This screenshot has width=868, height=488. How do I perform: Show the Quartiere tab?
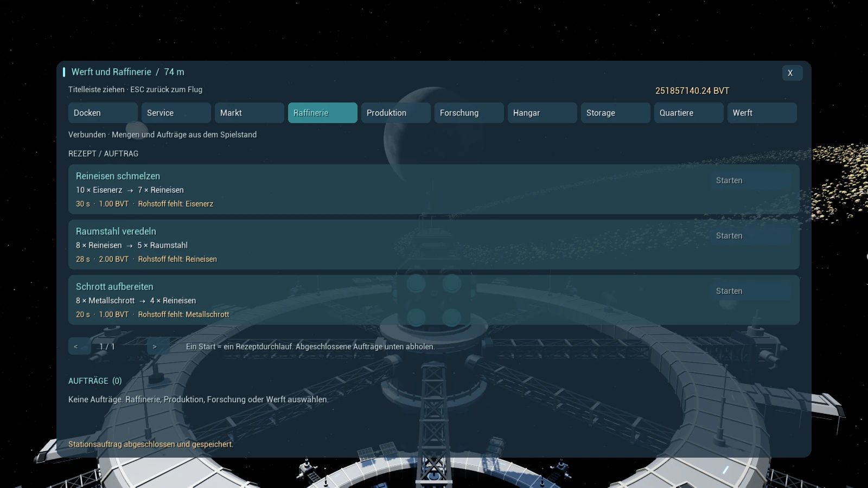pos(689,113)
